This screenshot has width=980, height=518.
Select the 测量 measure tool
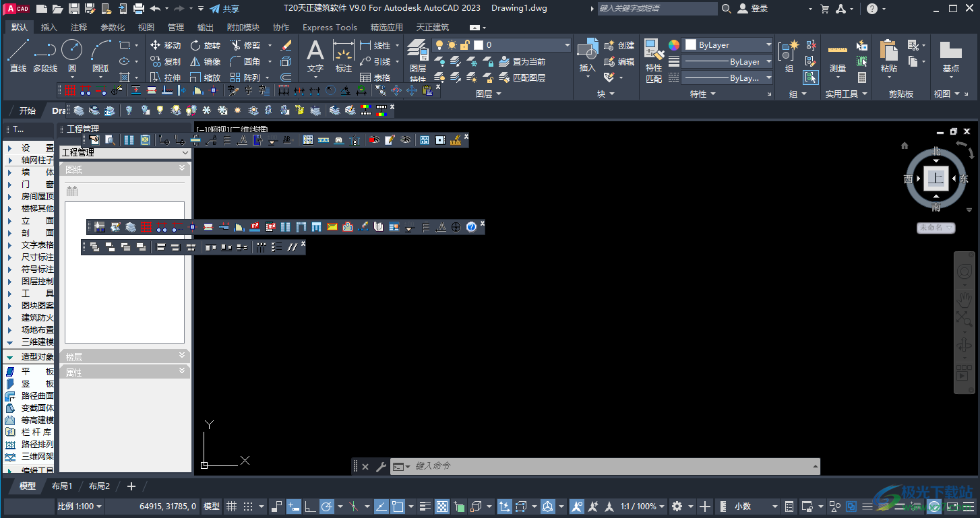coord(837,57)
